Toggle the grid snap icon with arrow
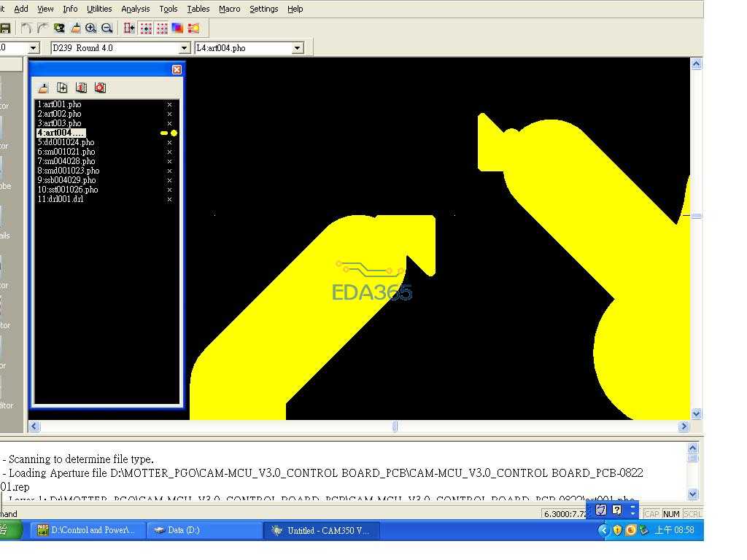Image resolution: width=747 pixels, height=560 pixels. [146, 28]
